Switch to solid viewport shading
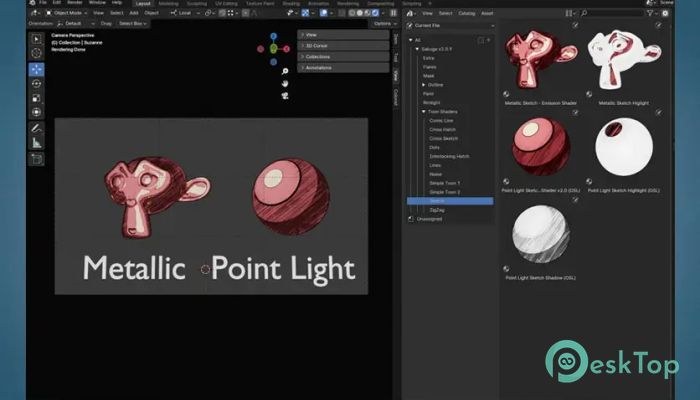The height and width of the screenshot is (400, 700). [360, 13]
